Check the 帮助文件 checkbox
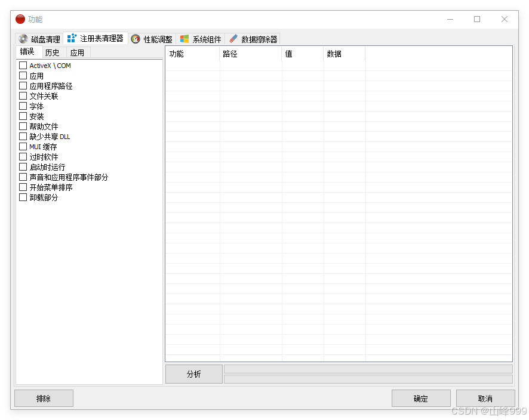 point(23,126)
